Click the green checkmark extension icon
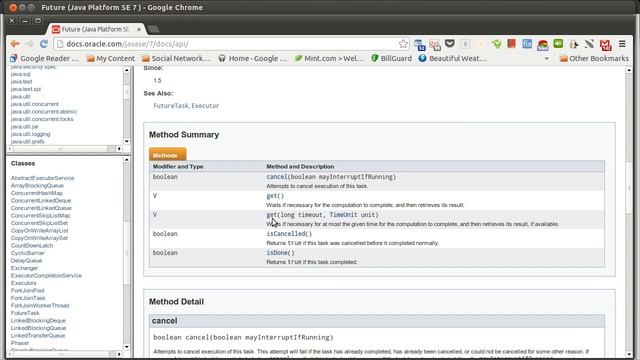The image size is (640, 360). point(496,44)
